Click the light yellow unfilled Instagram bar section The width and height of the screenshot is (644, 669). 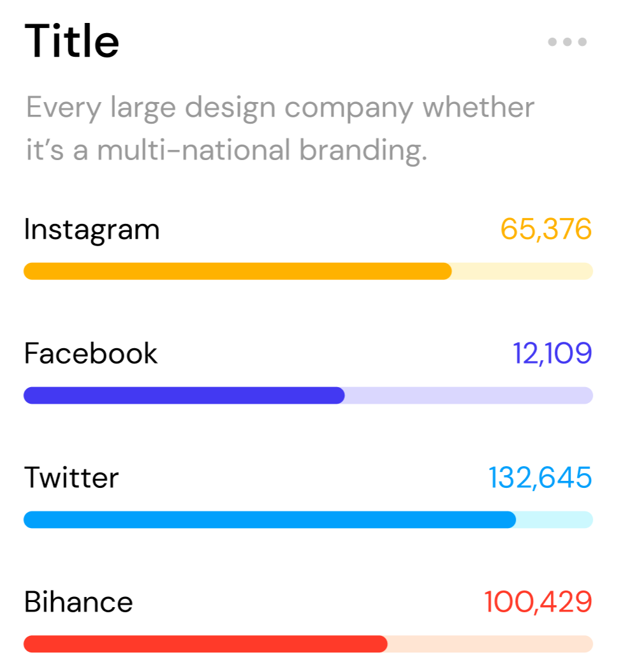coord(522,271)
